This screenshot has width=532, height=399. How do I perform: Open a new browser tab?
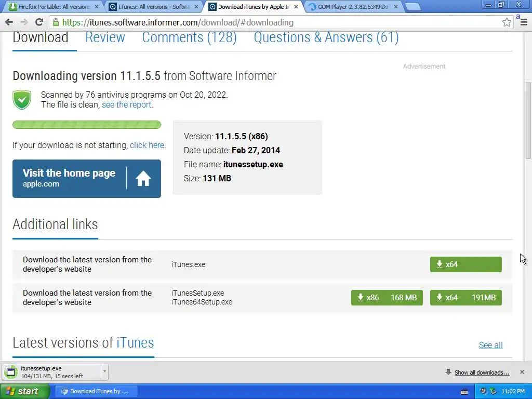[413, 7]
